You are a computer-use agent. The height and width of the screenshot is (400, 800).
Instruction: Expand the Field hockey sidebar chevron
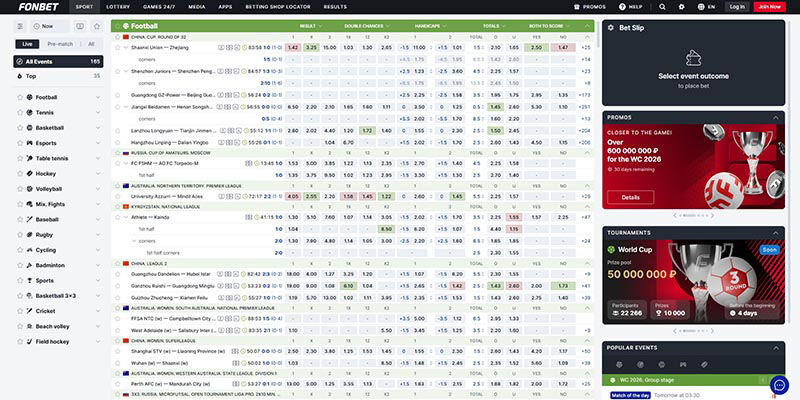pos(98,341)
